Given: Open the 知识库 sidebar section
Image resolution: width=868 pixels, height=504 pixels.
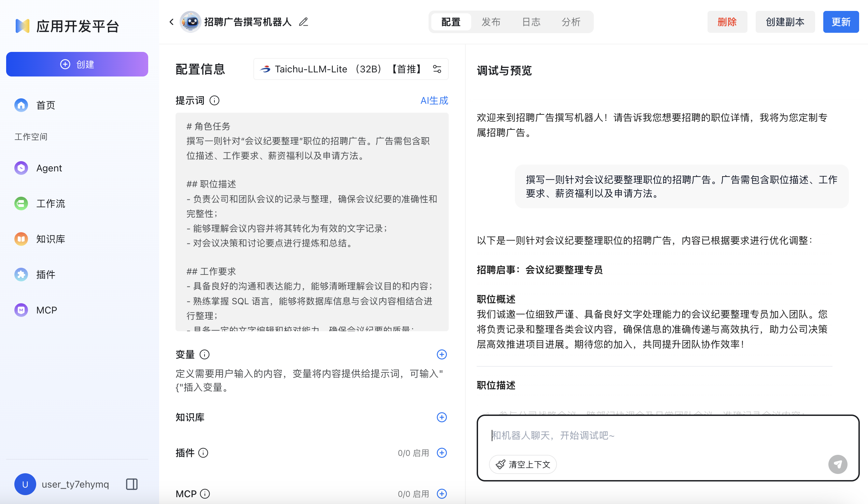Looking at the screenshot, I should point(50,239).
